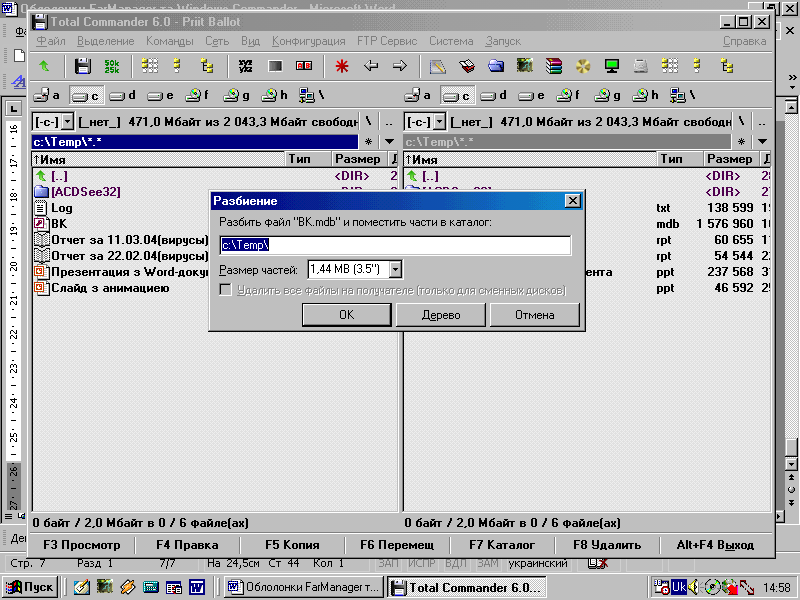The image size is (800, 600).
Task: Click F5 Копия button
Action: [292, 545]
